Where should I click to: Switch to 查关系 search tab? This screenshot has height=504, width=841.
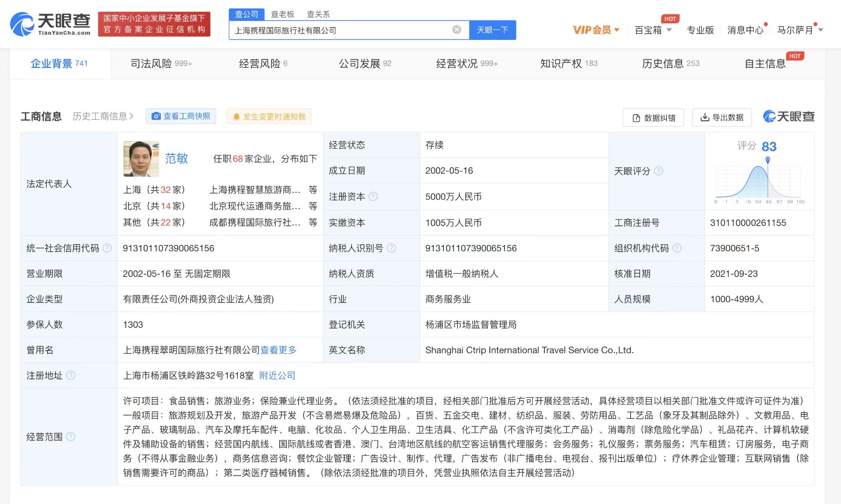click(x=318, y=14)
